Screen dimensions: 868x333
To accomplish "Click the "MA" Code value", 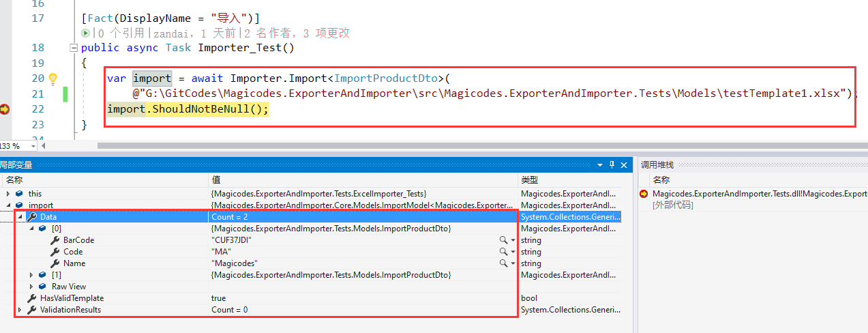I will click(221, 252).
